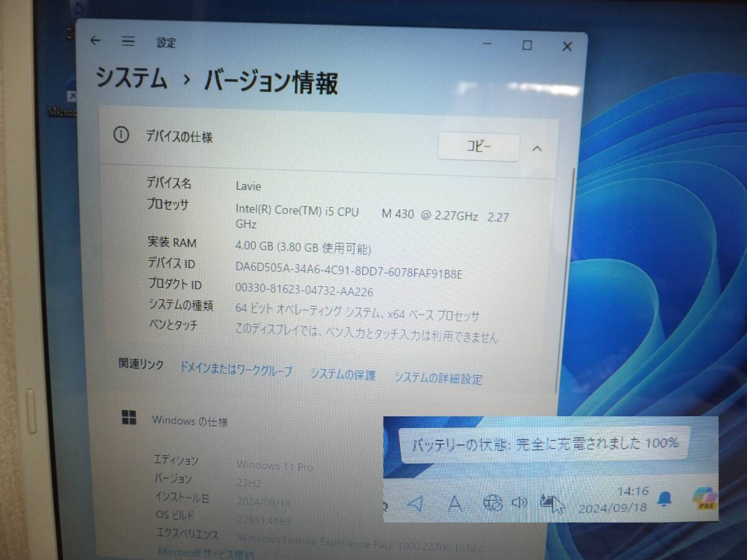Click the battery status tooltip at 100%
This screenshot has width=747, height=560.
[545, 444]
